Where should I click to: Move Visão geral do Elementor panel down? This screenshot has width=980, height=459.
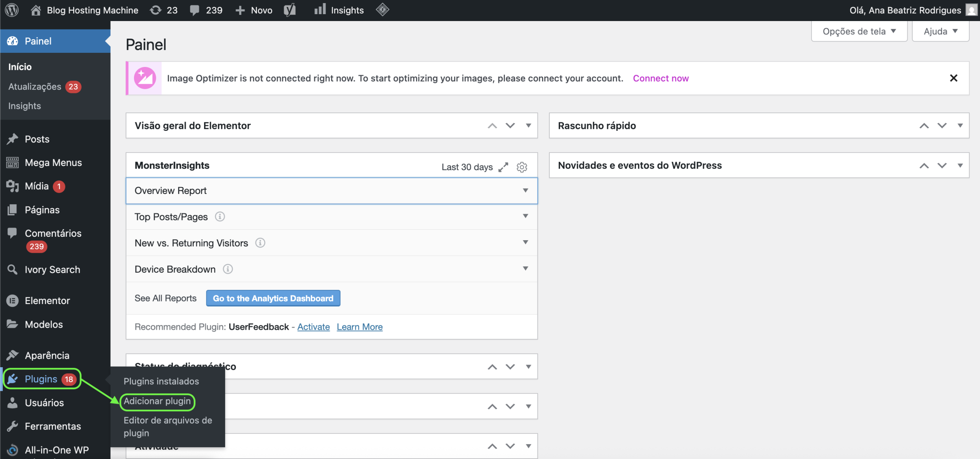(x=510, y=125)
